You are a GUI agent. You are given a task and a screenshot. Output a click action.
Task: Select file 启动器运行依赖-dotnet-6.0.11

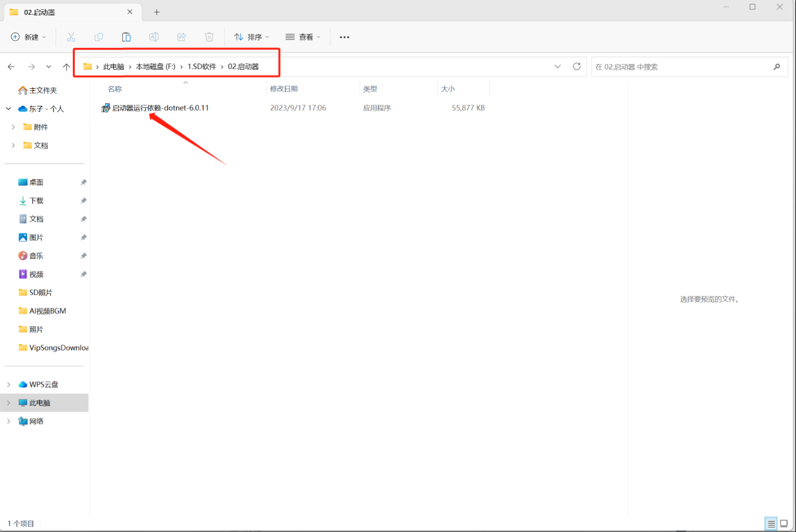[160, 108]
